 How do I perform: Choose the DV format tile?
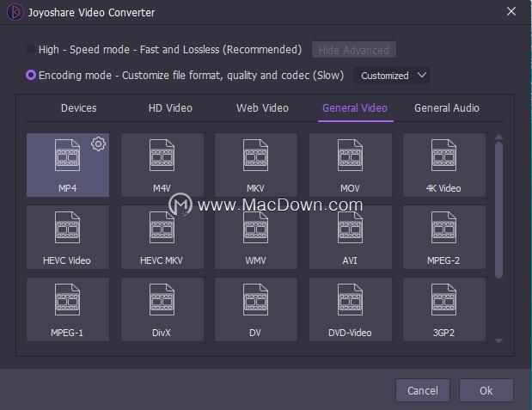(x=256, y=309)
